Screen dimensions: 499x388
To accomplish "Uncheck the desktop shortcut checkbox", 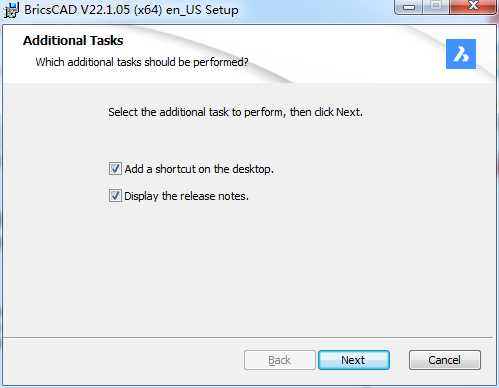I will (x=115, y=169).
